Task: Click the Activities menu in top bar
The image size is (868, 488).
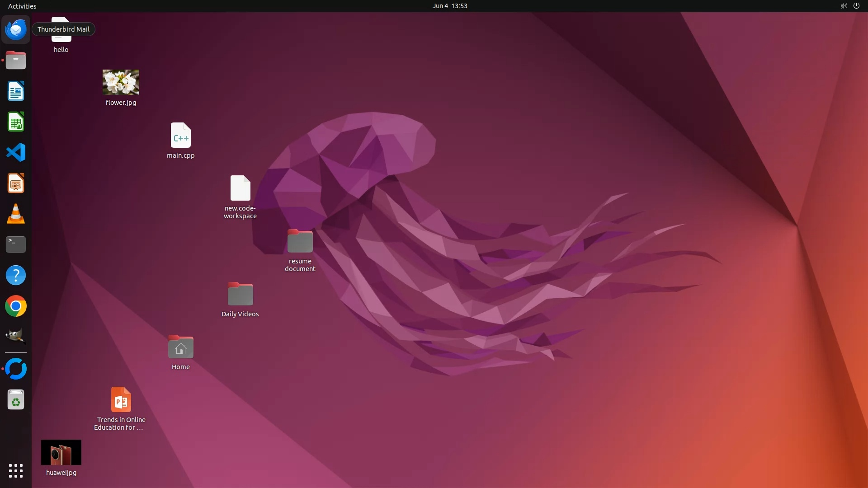Action: (22, 6)
